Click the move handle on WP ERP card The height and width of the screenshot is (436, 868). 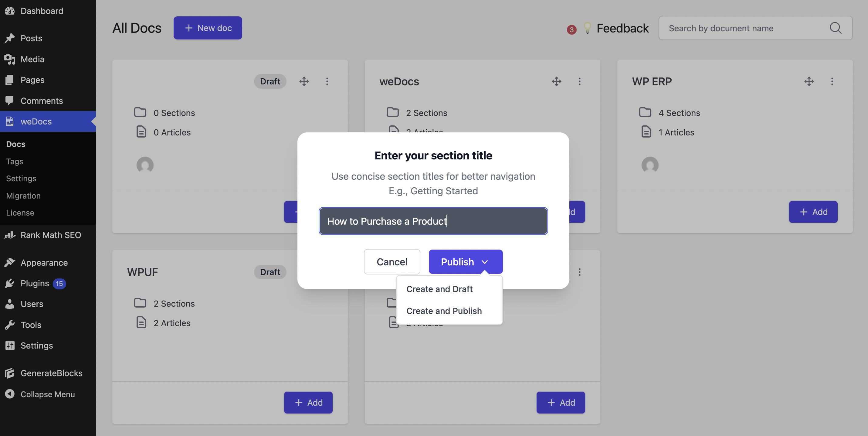click(809, 81)
